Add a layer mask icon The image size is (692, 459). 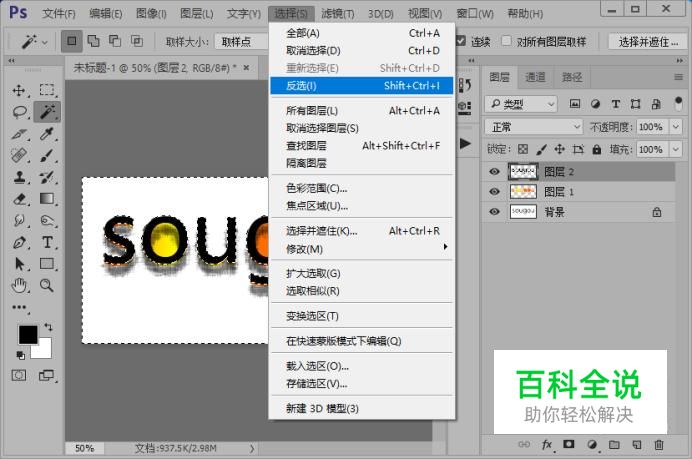pos(569,444)
